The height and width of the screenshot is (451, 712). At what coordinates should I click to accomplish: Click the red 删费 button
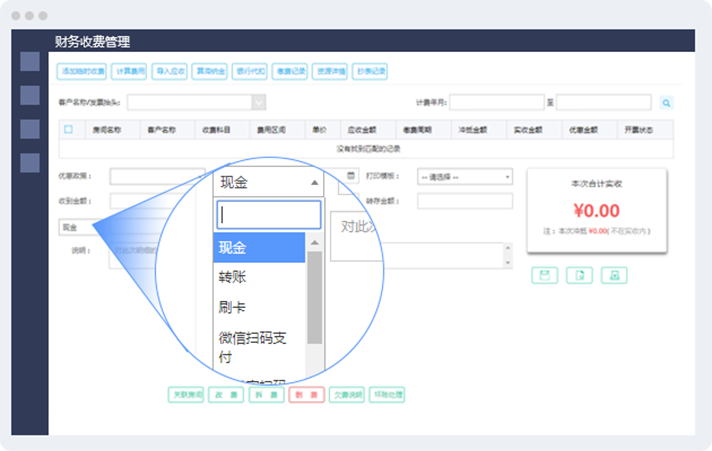click(x=307, y=395)
